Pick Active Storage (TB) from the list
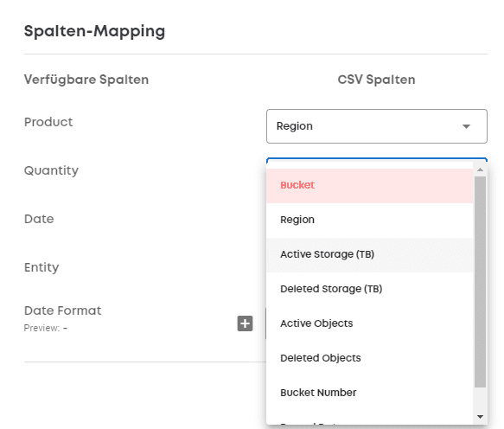The image size is (504, 429). point(370,254)
